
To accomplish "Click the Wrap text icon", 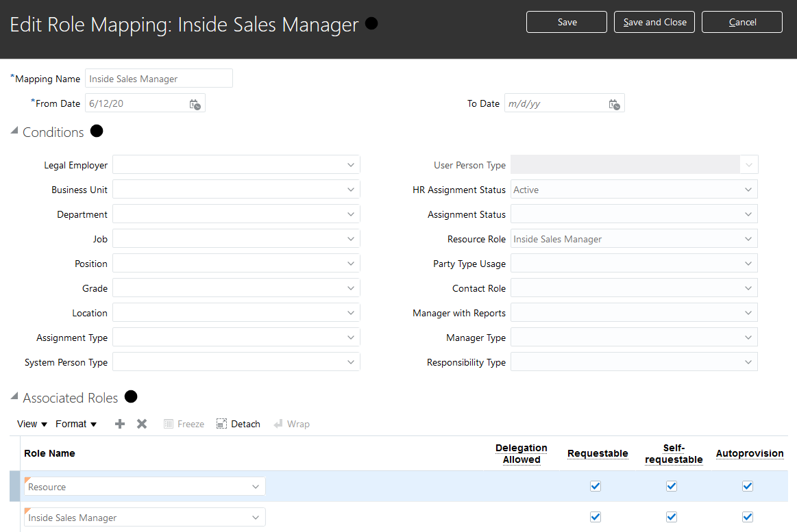I will (x=278, y=424).
